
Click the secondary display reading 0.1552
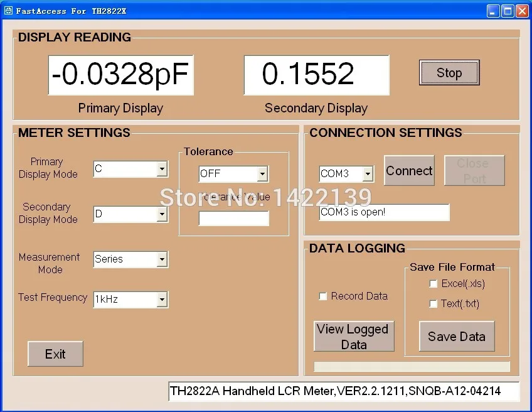(x=317, y=75)
